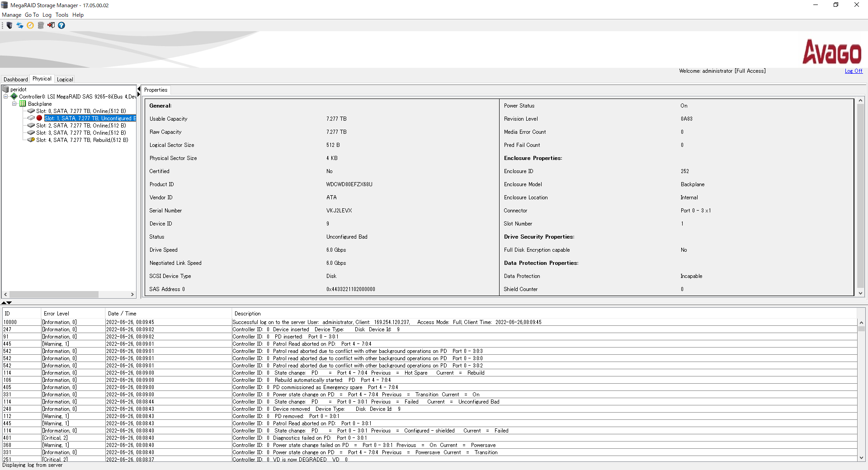The width and height of the screenshot is (868, 470).
Task: Switch to the Logical tab
Action: pyautogui.click(x=65, y=79)
